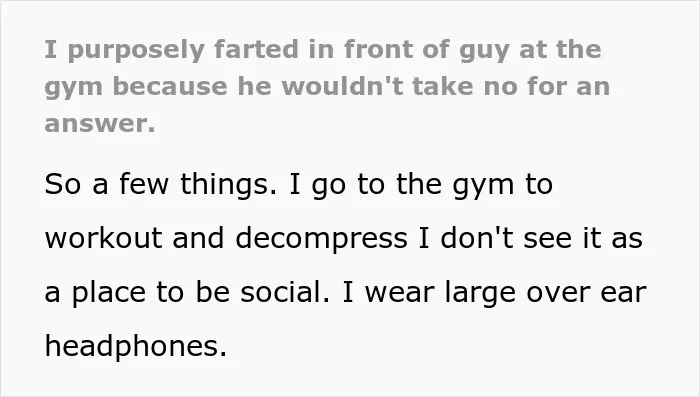The width and height of the screenshot is (700, 397).
Task: Click the word "headphones." in the body text
Action: point(136,346)
